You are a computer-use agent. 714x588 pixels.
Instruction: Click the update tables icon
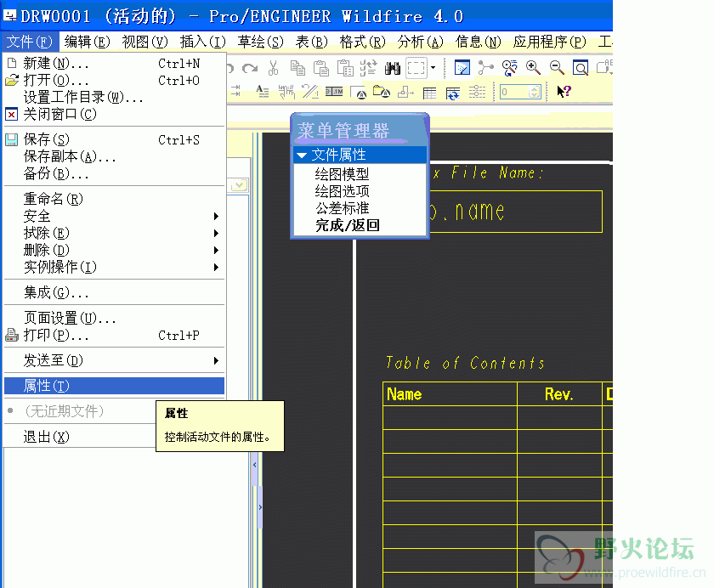453,93
